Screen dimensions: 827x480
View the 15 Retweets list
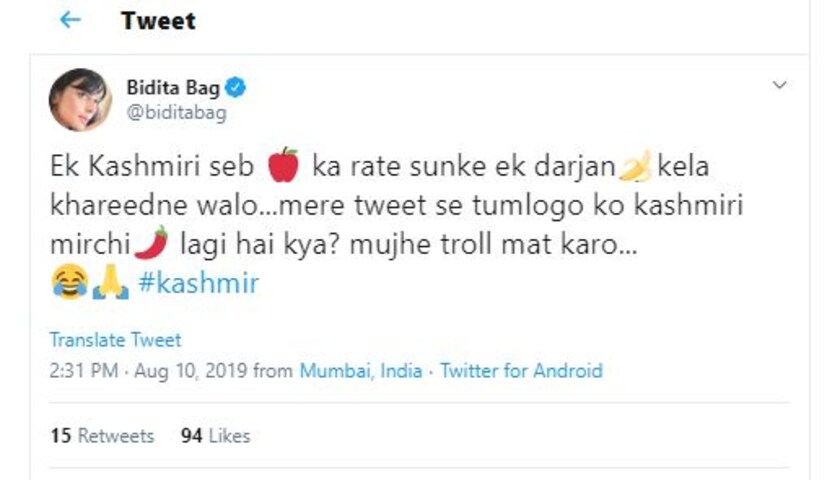click(101, 436)
